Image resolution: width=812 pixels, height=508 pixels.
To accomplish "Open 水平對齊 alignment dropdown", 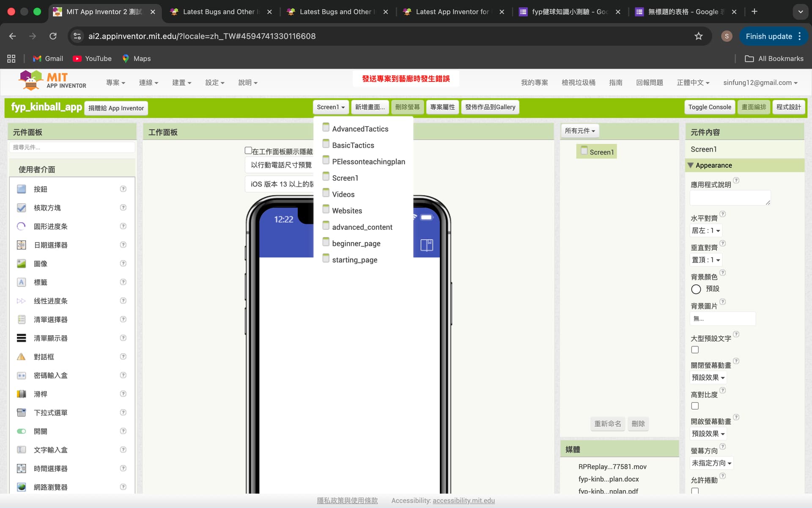I will pos(705,231).
